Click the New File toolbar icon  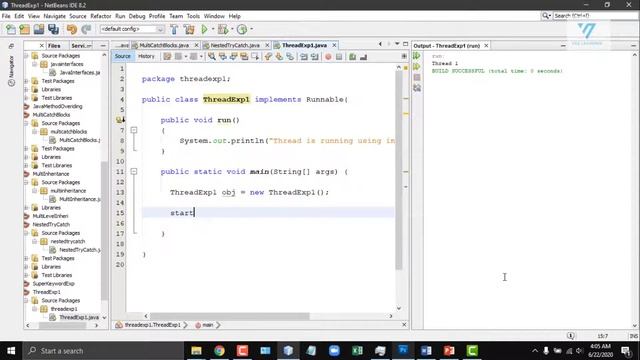[11, 29]
